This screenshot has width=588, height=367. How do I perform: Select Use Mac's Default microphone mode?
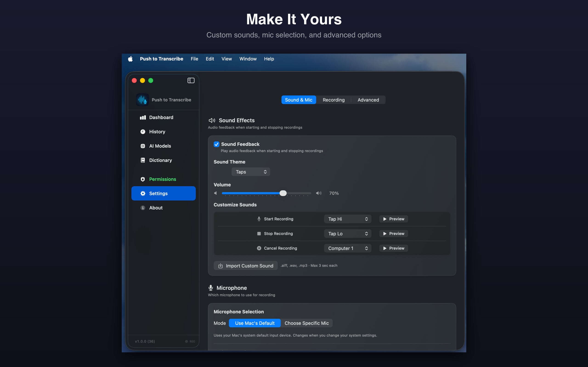[x=254, y=323]
